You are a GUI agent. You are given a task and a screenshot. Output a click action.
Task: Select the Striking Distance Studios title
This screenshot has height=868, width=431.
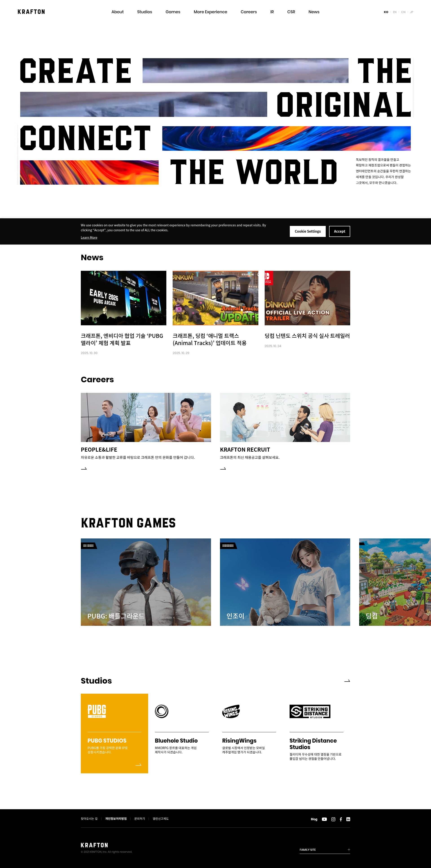pyautogui.click(x=313, y=744)
